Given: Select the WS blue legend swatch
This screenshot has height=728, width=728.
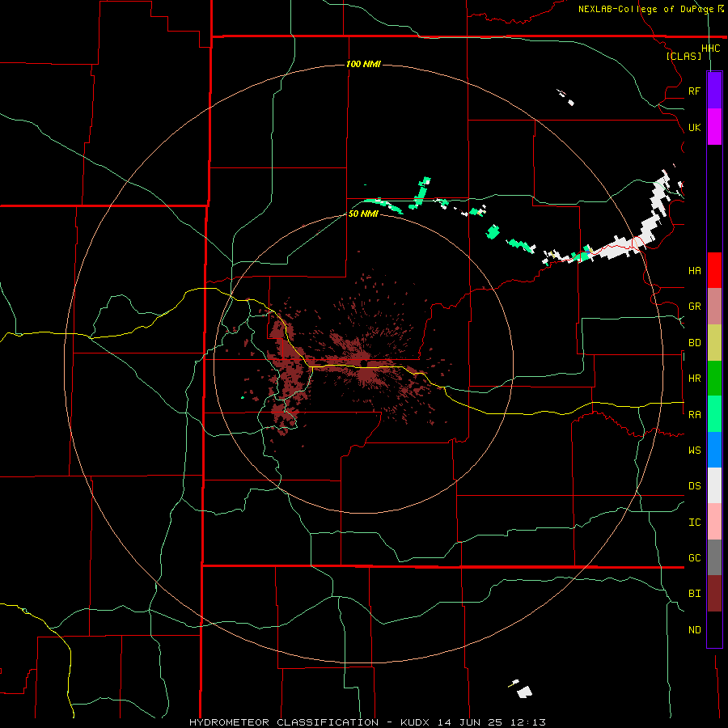Looking at the screenshot, I should click(714, 450).
